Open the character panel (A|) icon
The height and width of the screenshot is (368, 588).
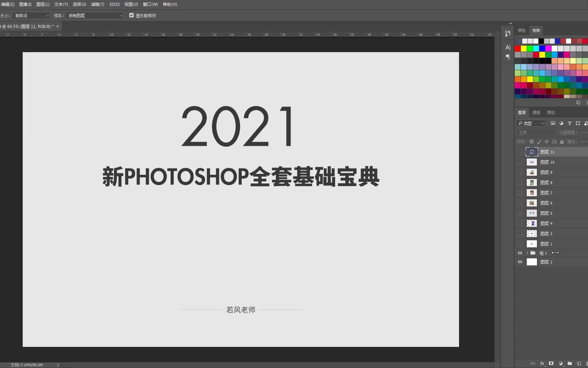[508, 47]
